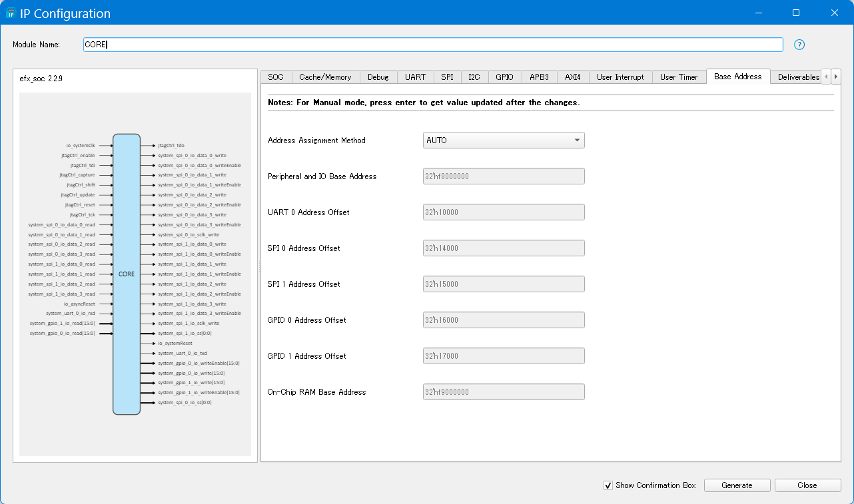Click the help question mark icon
Screen dimensions: 854x504
tap(799, 45)
